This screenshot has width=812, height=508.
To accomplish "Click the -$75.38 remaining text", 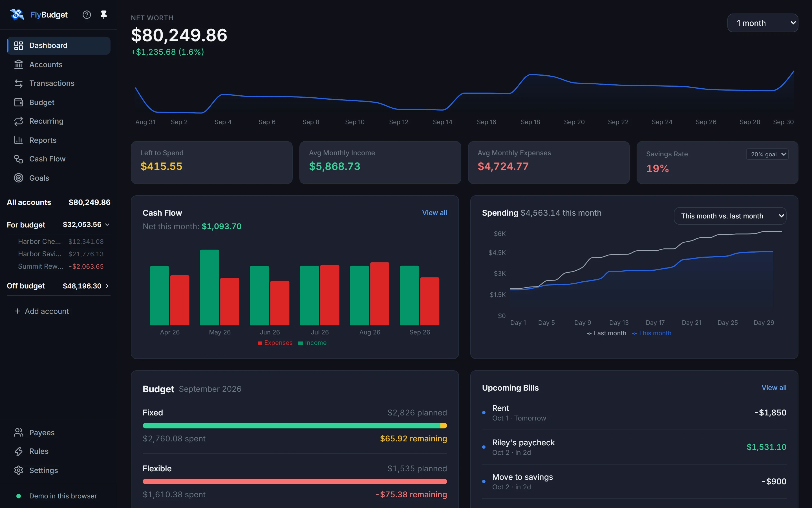I will click(411, 494).
